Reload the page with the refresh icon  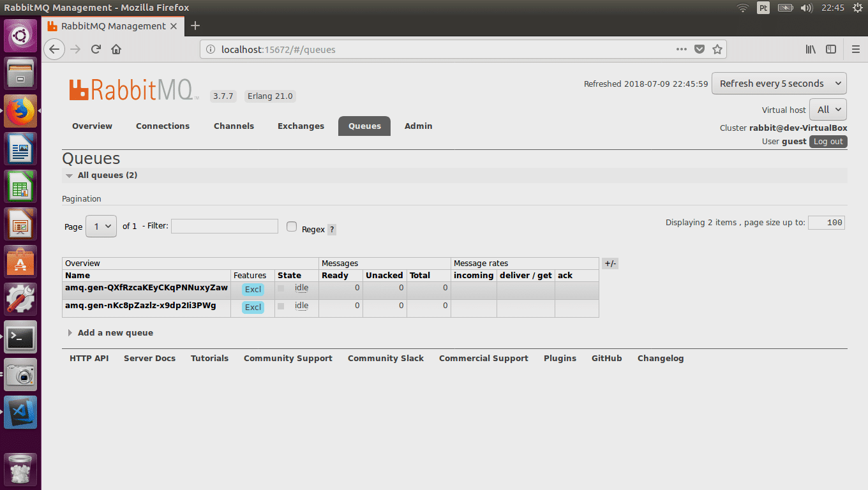click(x=96, y=49)
